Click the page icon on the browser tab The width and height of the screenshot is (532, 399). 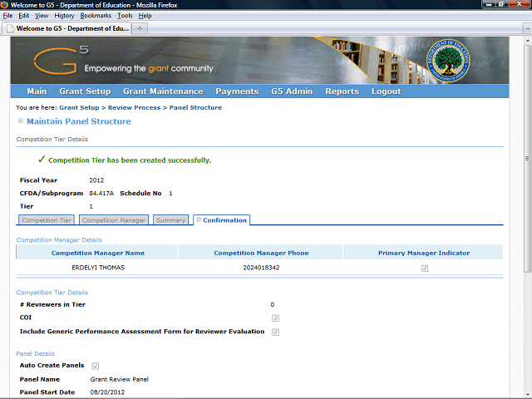tap(10, 28)
